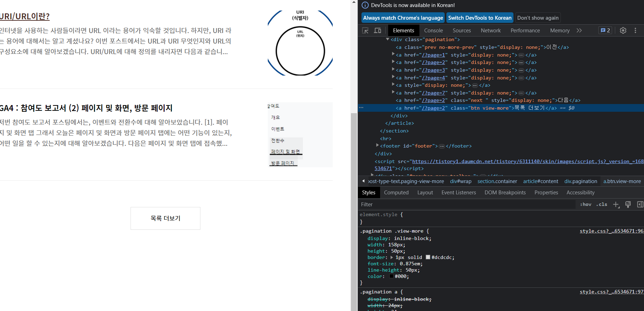Screen dimensions: 644x311
Task: Open the GA4 menu screenshot thumbnail
Action: tap(300, 135)
